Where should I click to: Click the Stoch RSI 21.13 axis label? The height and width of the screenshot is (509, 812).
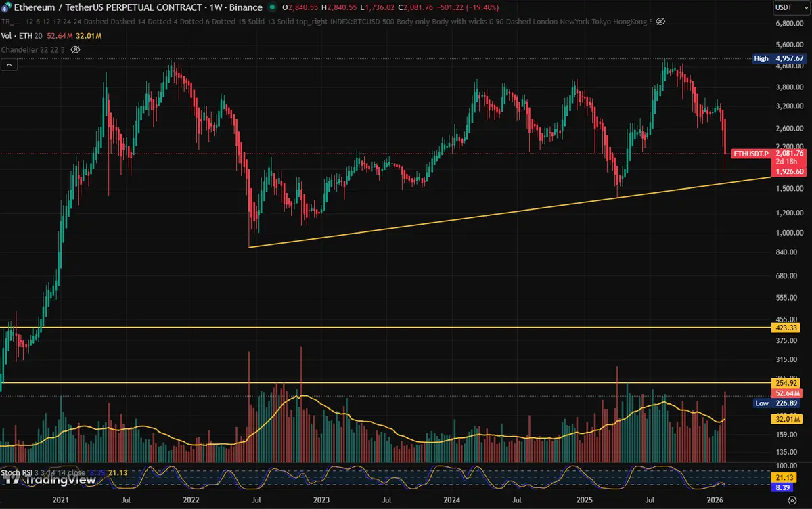click(785, 477)
